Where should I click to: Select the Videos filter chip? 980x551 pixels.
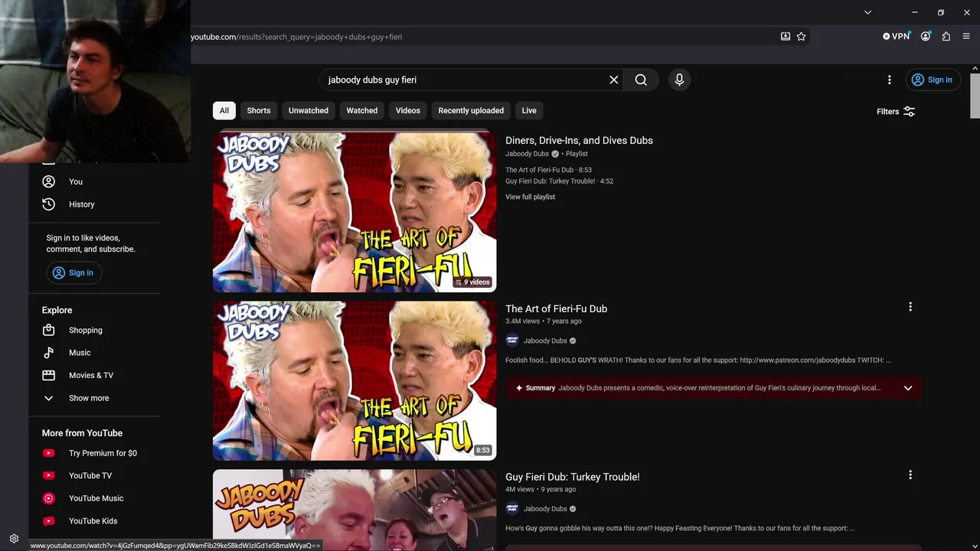(x=408, y=110)
